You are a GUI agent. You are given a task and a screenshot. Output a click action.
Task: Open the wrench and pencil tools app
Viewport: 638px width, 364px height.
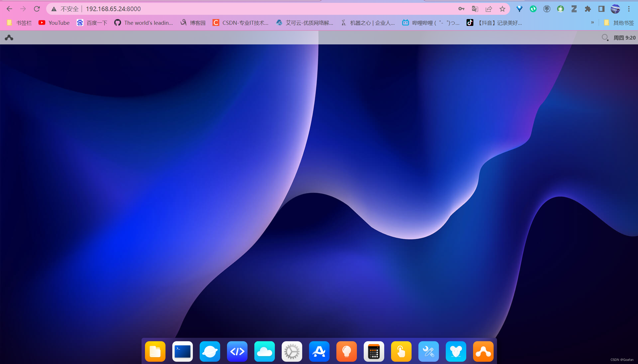[428, 351]
